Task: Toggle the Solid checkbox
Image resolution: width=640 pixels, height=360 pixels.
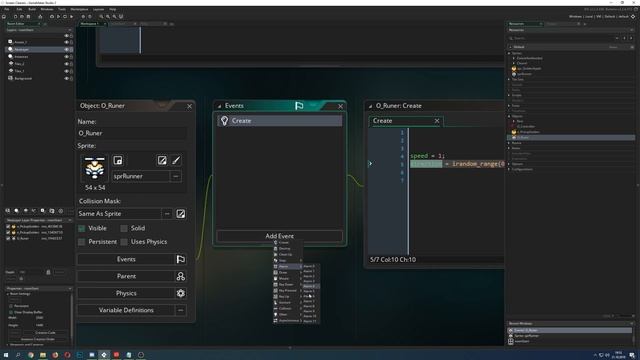Action: [x=124, y=228]
